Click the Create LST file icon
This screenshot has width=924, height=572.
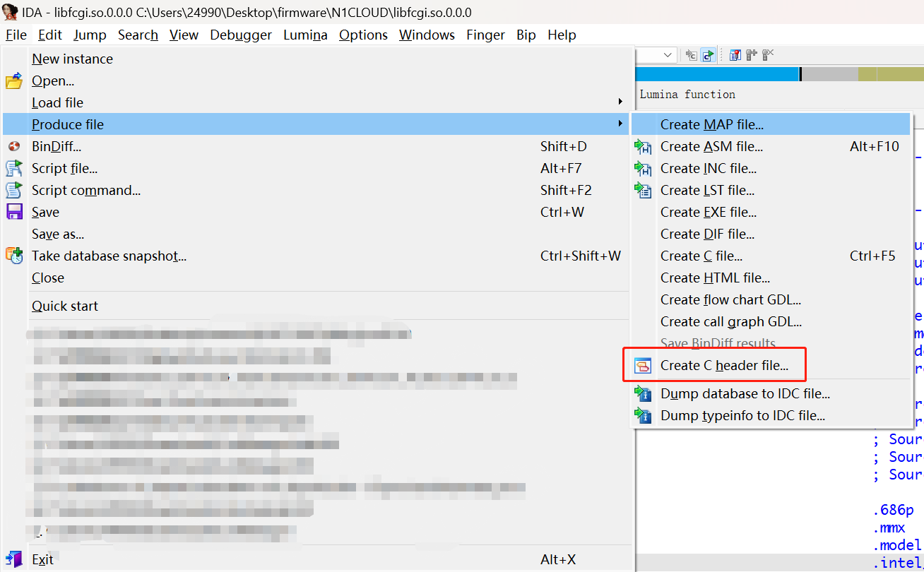coord(643,191)
